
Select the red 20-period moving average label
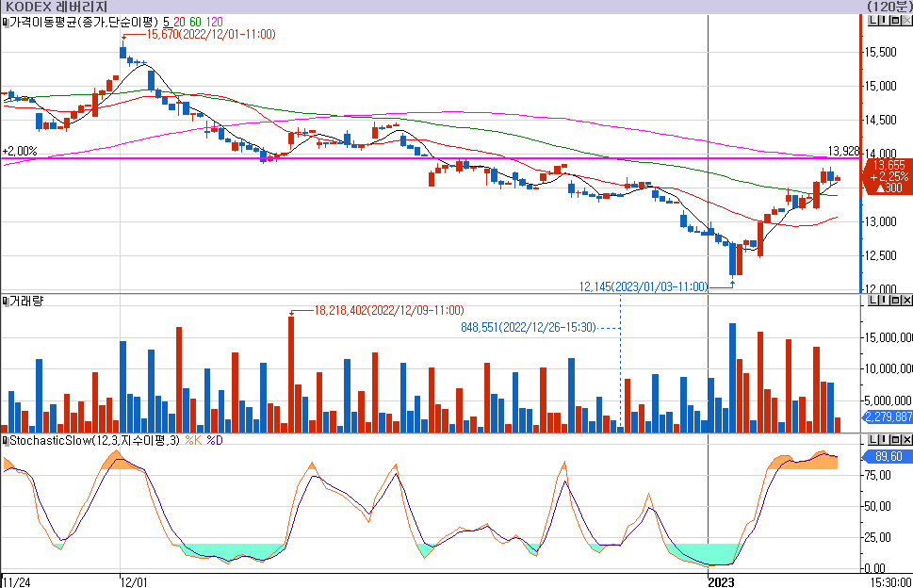point(179,22)
